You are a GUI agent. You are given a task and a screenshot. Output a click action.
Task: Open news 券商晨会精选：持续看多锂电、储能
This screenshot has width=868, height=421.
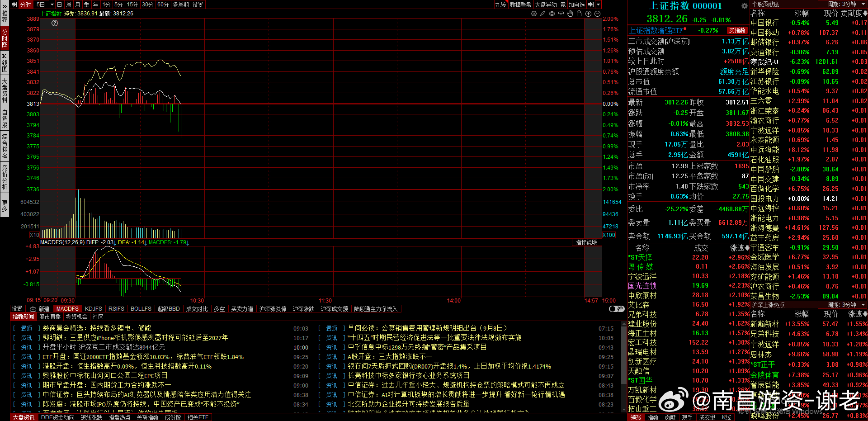pos(97,328)
